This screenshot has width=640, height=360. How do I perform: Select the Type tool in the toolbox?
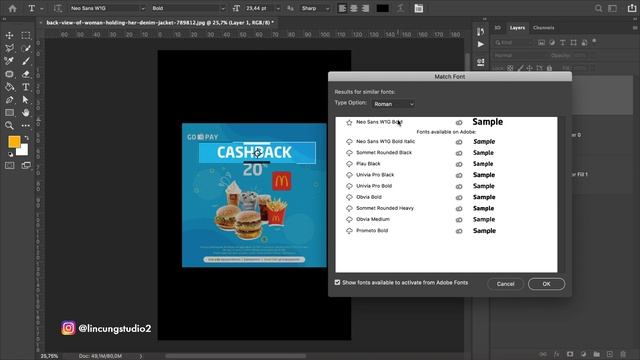pos(26,87)
